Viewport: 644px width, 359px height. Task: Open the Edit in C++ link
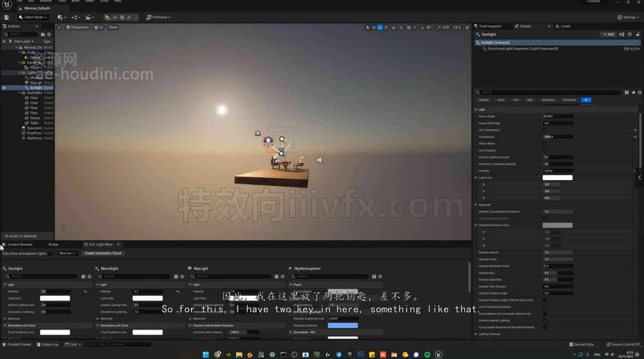(632, 49)
